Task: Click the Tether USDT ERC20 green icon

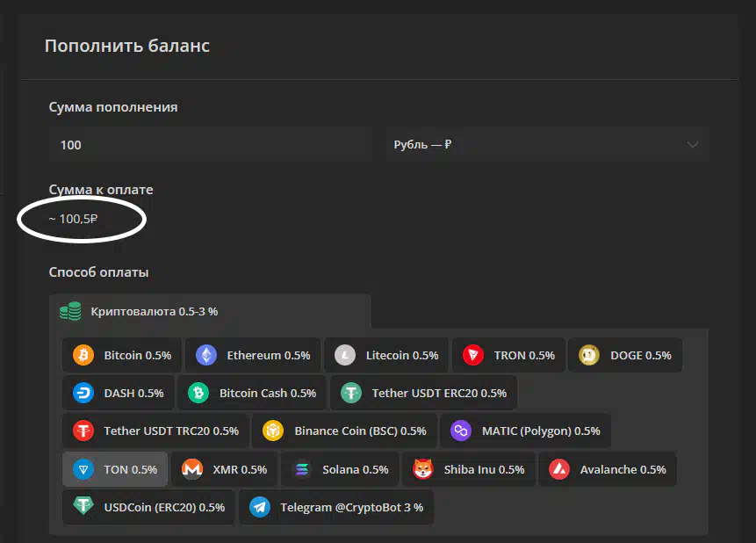Action: click(x=351, y=393)
